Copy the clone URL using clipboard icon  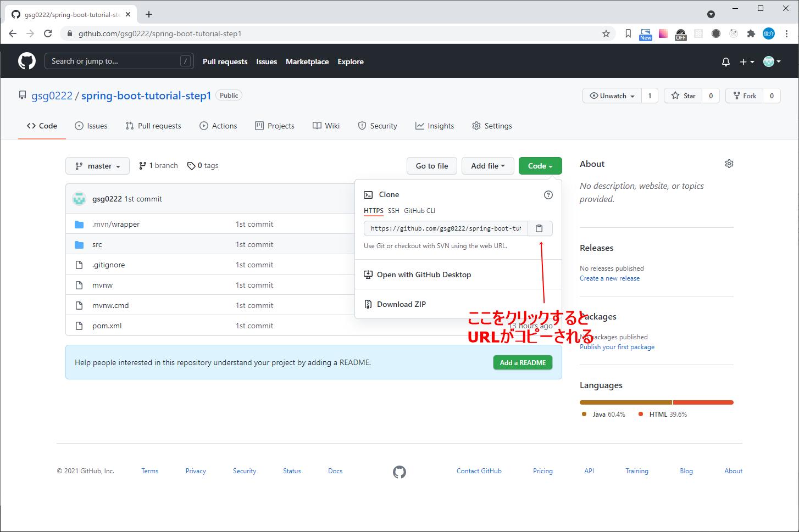[x=539, y=228]
